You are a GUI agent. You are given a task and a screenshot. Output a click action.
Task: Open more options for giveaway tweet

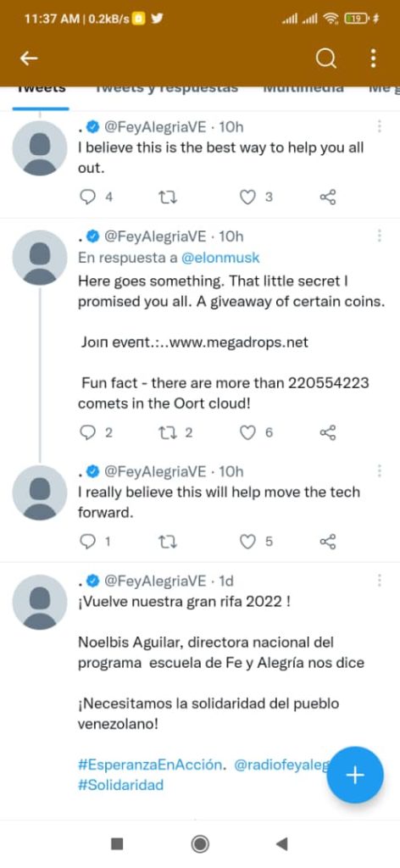point(380,236)
